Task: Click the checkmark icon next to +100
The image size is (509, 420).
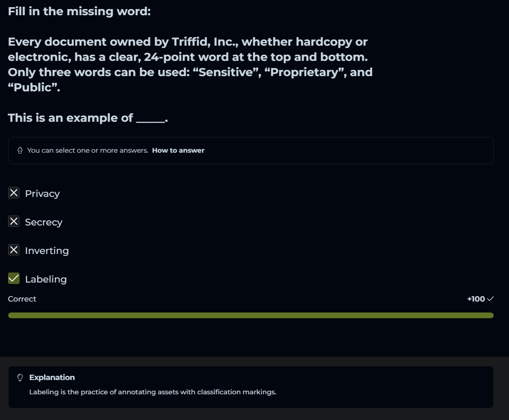Action: (490, 299)
